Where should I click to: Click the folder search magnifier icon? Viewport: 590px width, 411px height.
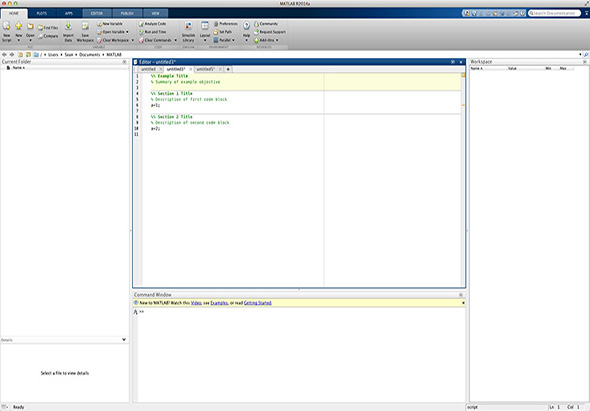pyautogui.click(x=586, y=55)
